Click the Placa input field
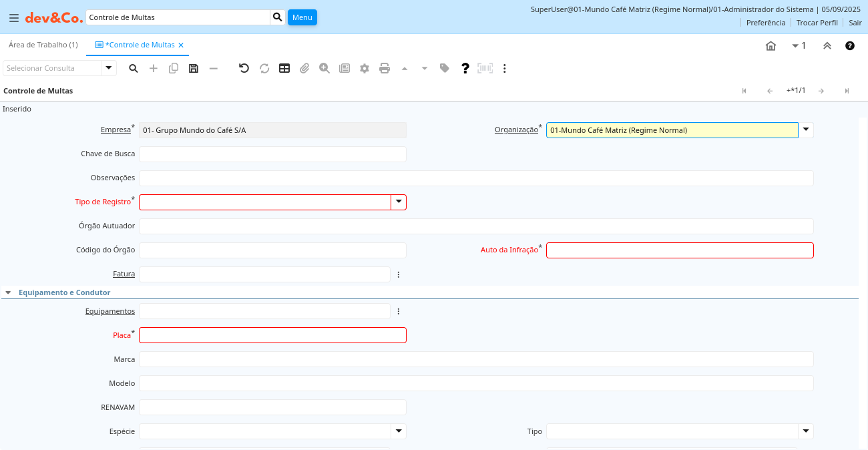 point(272,335)
